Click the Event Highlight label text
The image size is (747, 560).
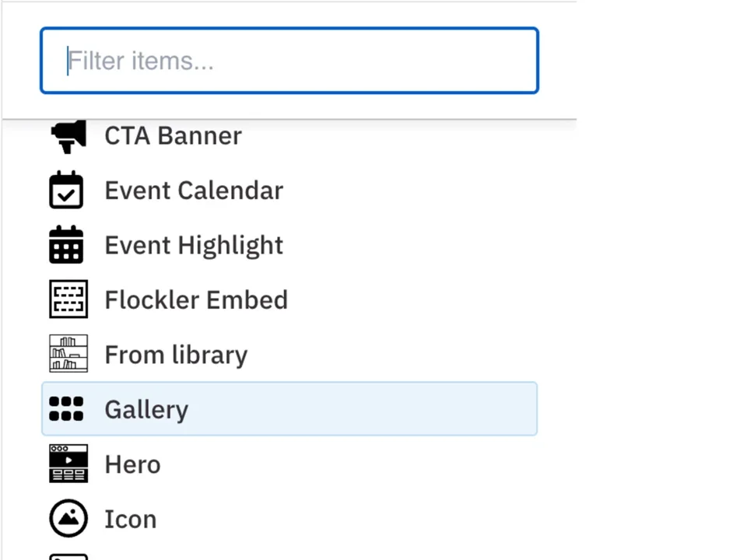pyautogui.click(x=194, y=245)
